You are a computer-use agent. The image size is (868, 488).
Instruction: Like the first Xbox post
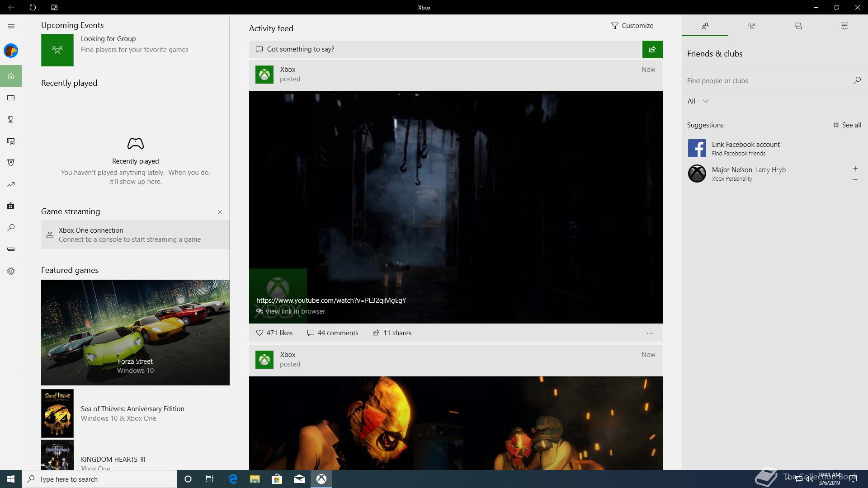coord(274,333)
